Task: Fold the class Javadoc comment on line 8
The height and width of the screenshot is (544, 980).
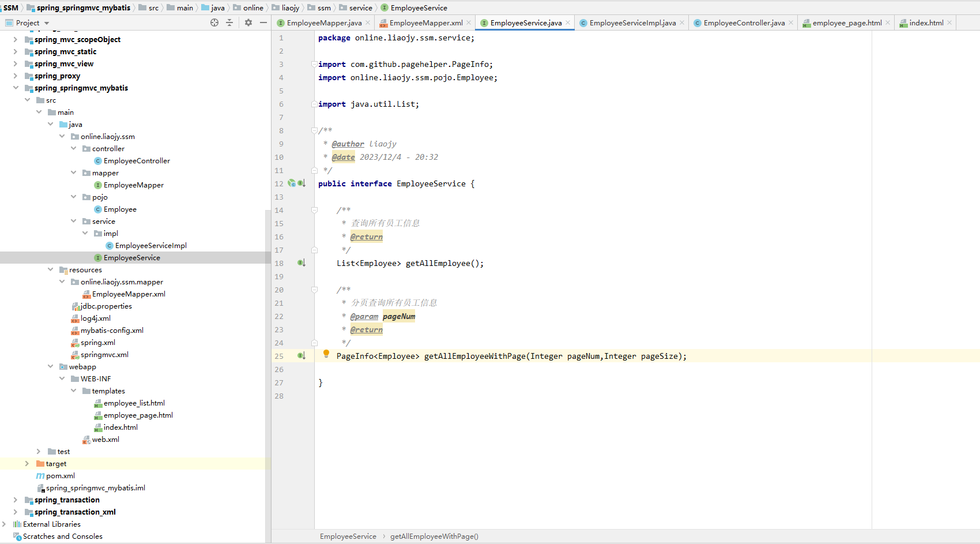Action: point(314,130)
